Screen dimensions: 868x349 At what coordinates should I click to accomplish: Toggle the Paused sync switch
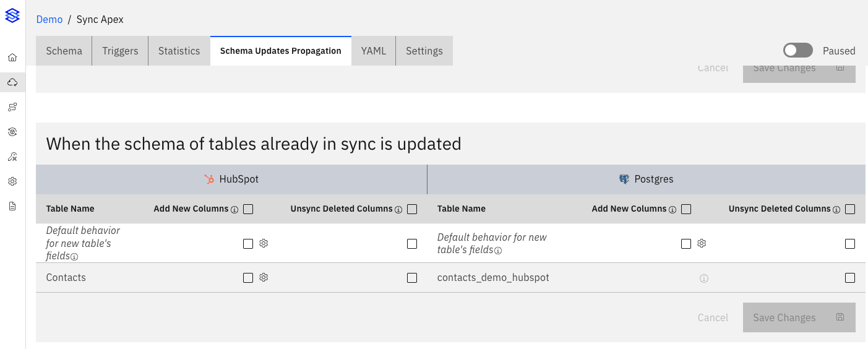point(797,51)
